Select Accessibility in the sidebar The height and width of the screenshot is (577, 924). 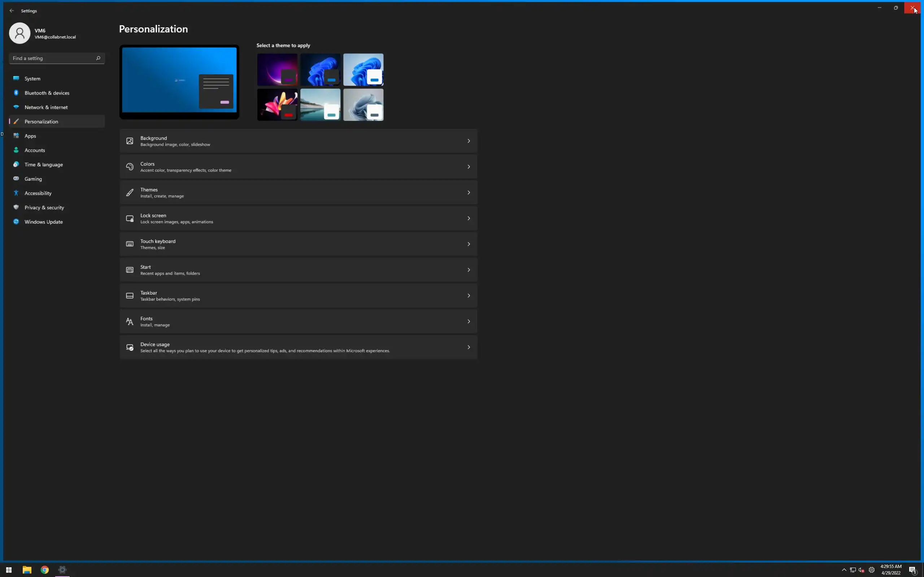tap(38, 193)
